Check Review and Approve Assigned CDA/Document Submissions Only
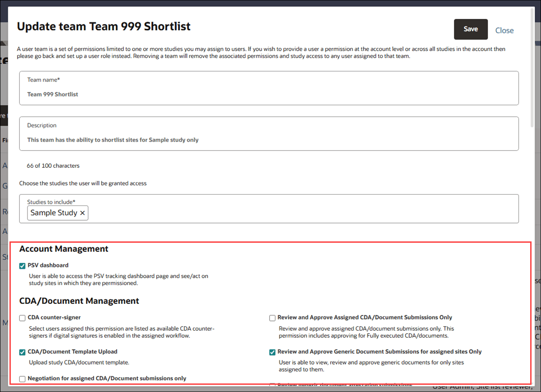541x392 pixels. point(272,318)
